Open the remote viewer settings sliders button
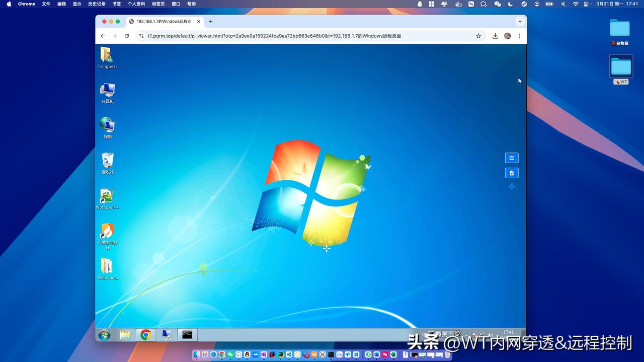644x362 pixels. point(512,158)
